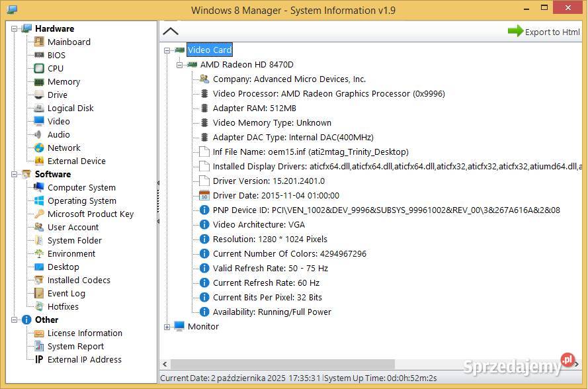Click the Mainboard icon in the Hardware tree
The width and height of the screenshot is (588, 389).
[x=39, y=42]
